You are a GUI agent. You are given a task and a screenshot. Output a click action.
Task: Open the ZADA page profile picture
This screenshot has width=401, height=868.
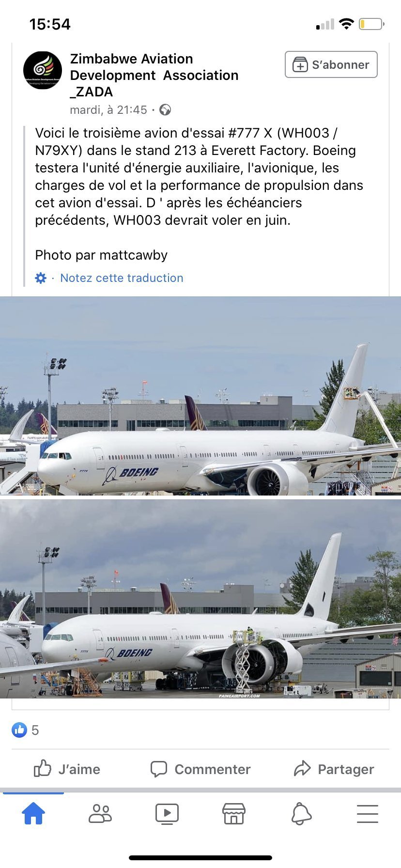point(43,70)
